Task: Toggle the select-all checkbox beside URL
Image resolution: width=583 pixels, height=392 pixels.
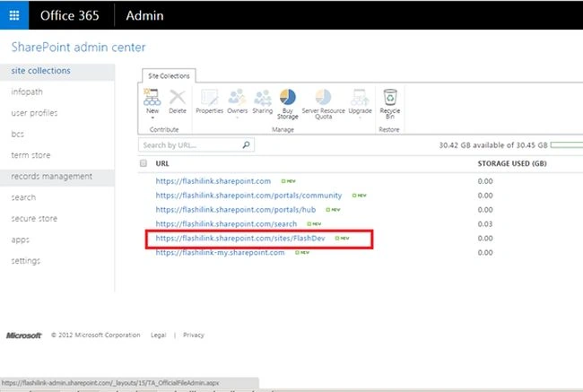Action: pyautogui.click(x=144, y=163)
